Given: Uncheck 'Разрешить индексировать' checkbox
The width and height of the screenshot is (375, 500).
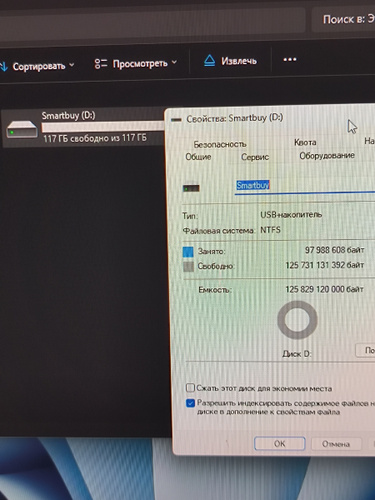Looking at the screenshot, I should point(190,403).
